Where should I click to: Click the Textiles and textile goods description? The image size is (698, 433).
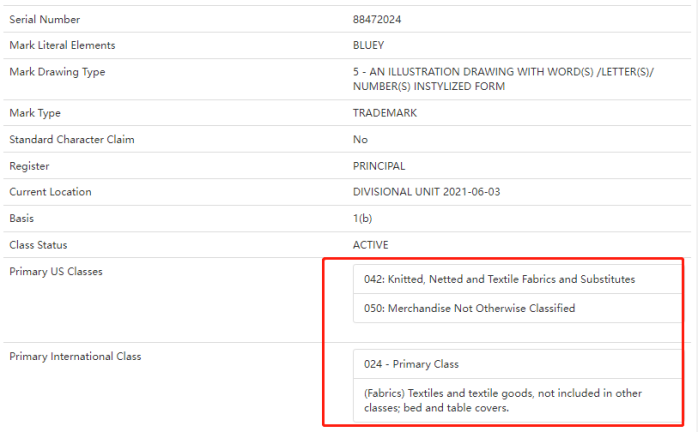coord(503,401)
